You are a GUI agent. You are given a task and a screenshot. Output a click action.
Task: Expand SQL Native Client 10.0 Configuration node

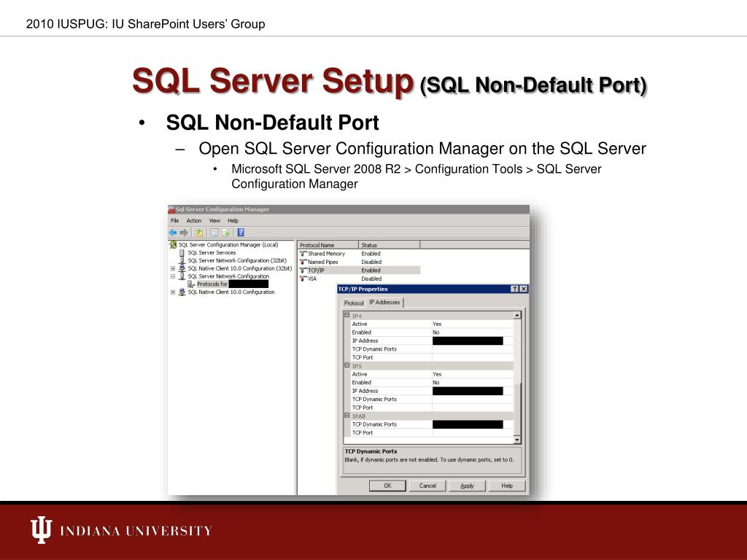pyautogui.click(x=173, y=292)
